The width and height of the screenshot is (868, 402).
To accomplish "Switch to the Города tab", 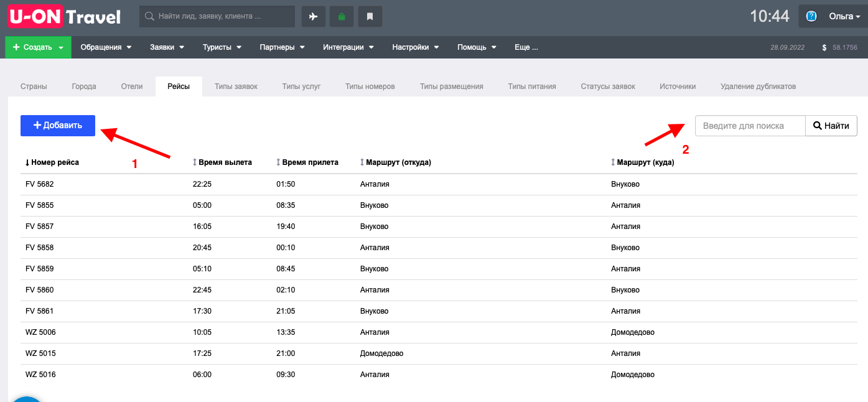I will pos(84,86).
